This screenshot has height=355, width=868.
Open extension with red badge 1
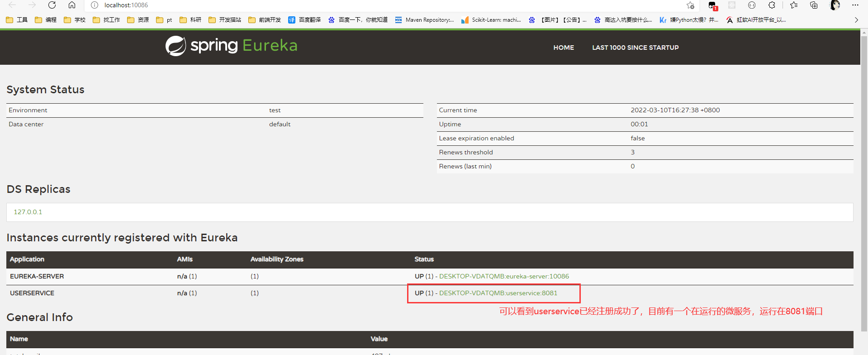point(712,5)
